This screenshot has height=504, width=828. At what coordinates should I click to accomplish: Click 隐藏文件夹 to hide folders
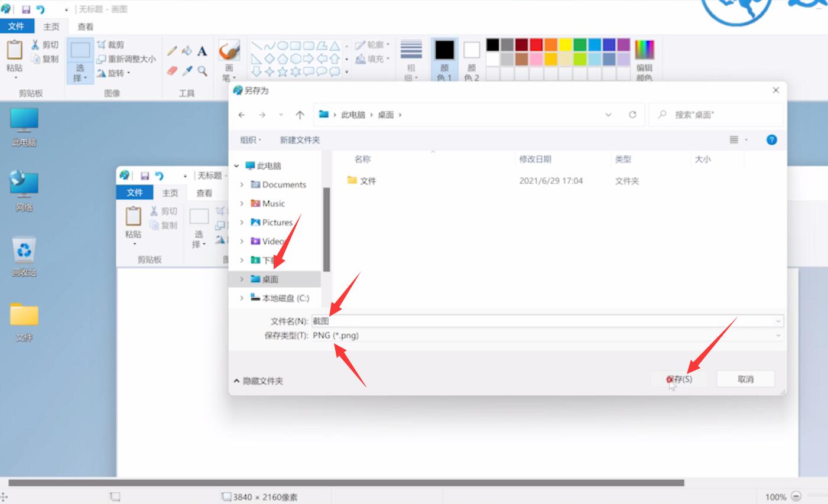(x=258, y=381)
